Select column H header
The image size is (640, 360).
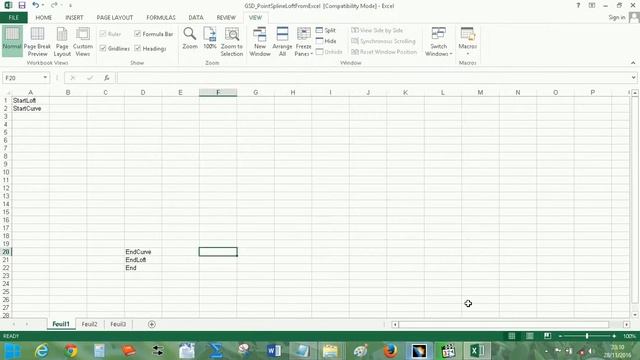click(293, 93)
